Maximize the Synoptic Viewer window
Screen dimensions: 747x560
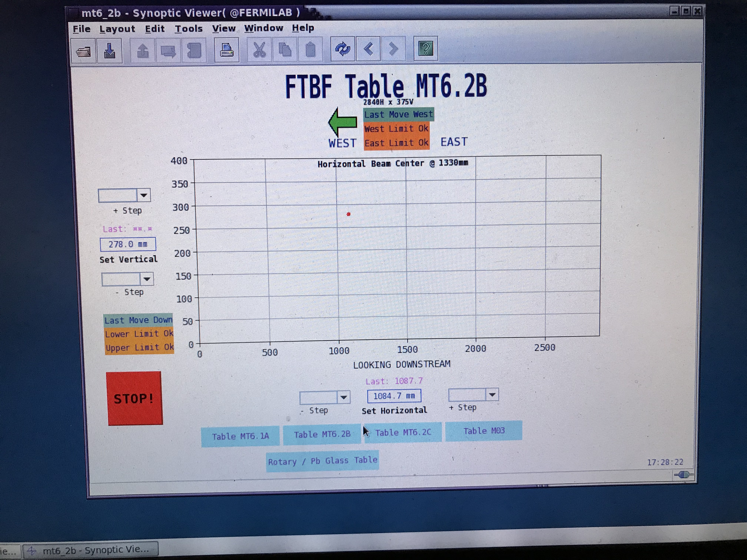point(686,11)
